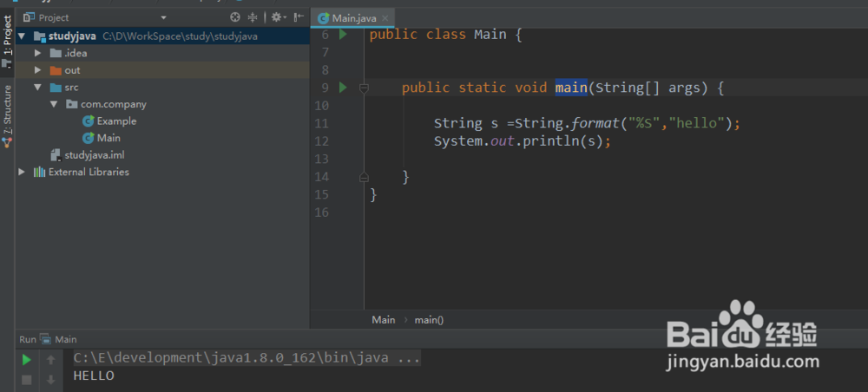Click the "hello" string literal
Screen dimensions: 868x392
click(697, 123)
